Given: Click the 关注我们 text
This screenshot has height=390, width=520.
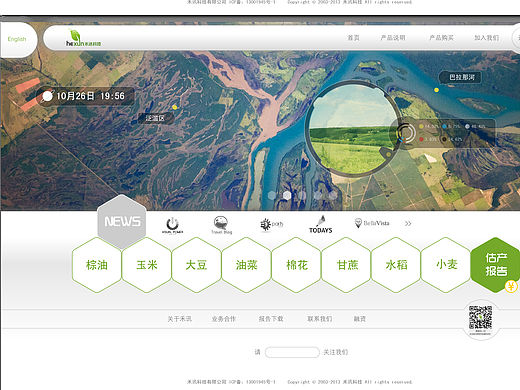Looking at the screenshot, I should pyautogui.click(x=336, y=352).
